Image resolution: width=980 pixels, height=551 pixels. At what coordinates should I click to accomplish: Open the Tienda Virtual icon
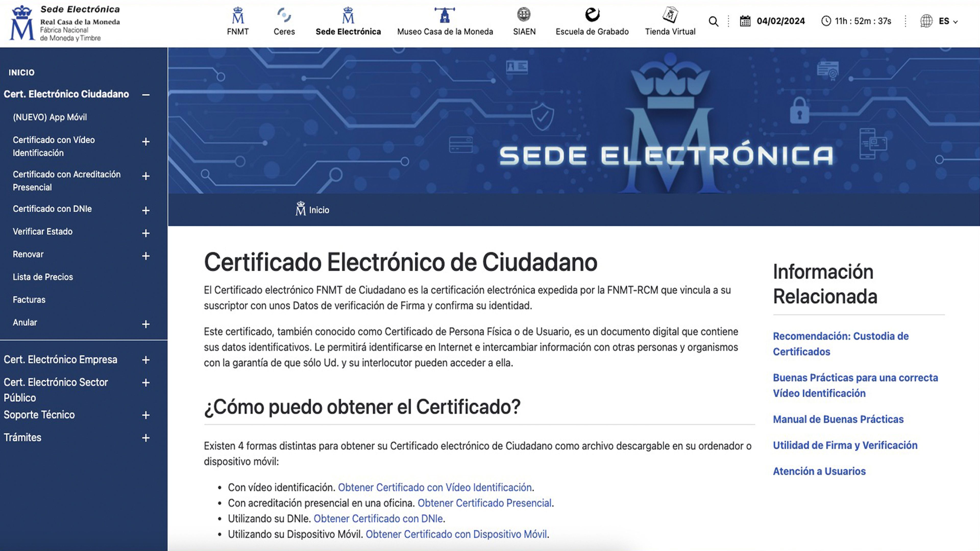click(670, 15)
